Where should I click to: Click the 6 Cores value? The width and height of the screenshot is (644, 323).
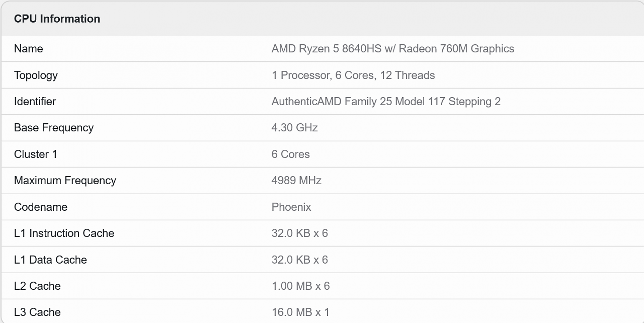290,154
